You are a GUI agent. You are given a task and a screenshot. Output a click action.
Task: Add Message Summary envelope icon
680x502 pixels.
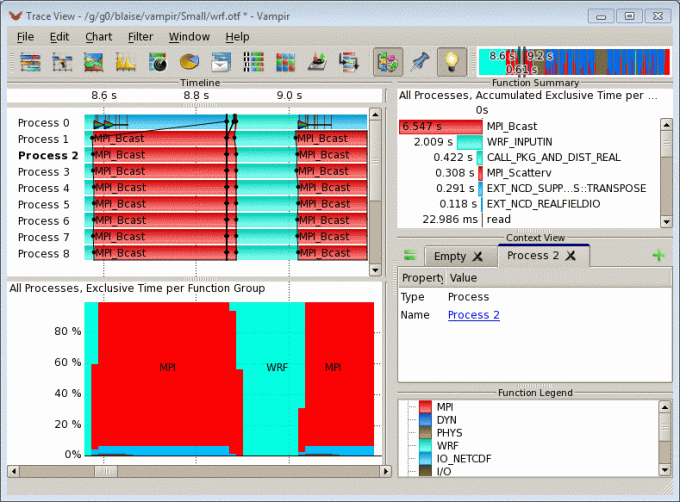221,62
